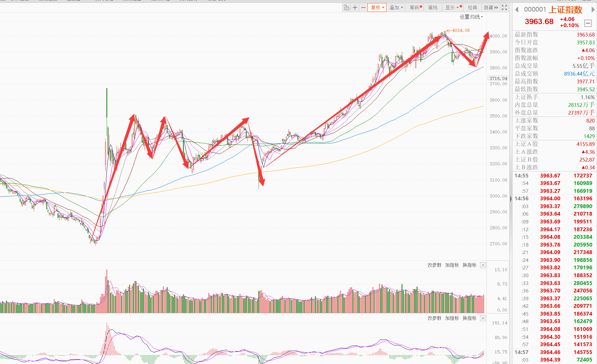Go to next stock with right arrow
The image size is (597, 364).
(593, 10)
